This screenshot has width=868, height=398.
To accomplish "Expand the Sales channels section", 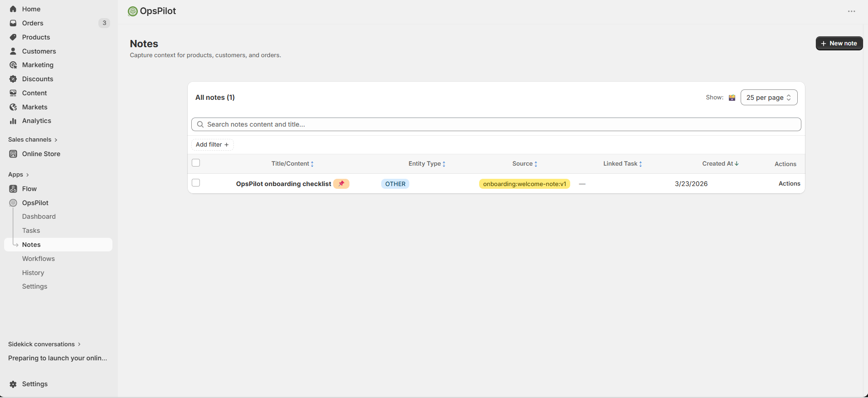I will coord(33,140).
